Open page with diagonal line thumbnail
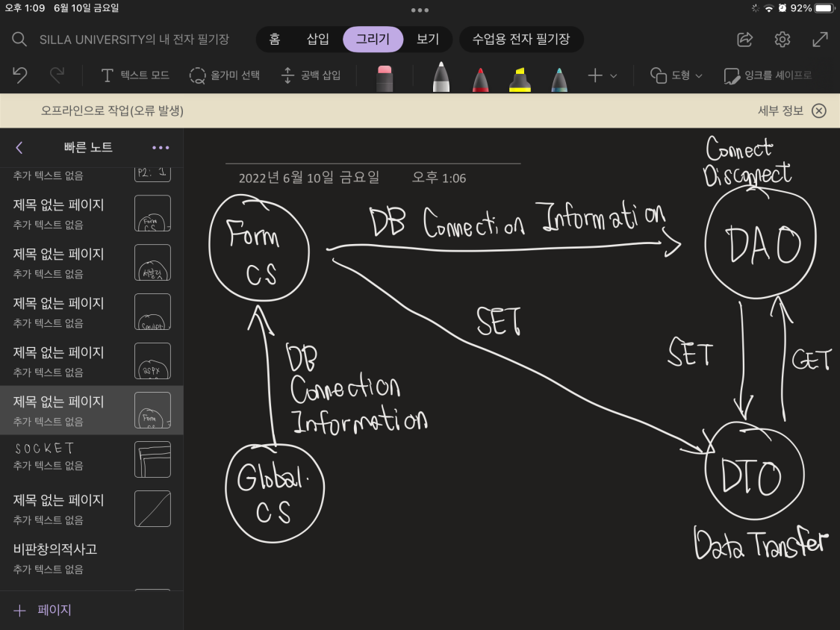Viewport: 840px width, 630px height. point(92,508)
